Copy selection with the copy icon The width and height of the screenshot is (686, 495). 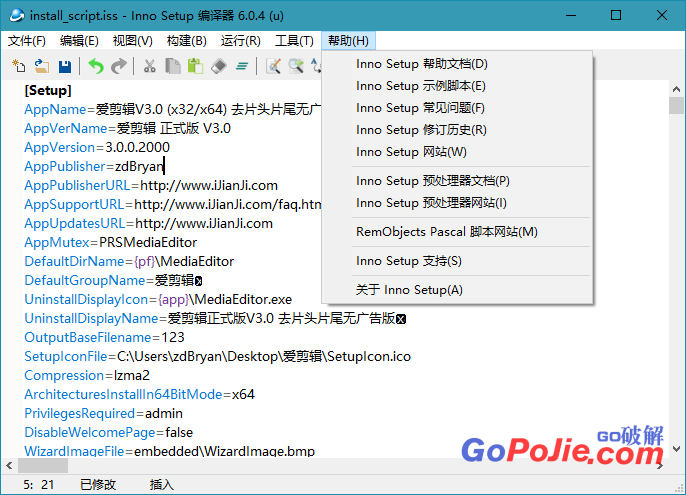pos(173,66)
